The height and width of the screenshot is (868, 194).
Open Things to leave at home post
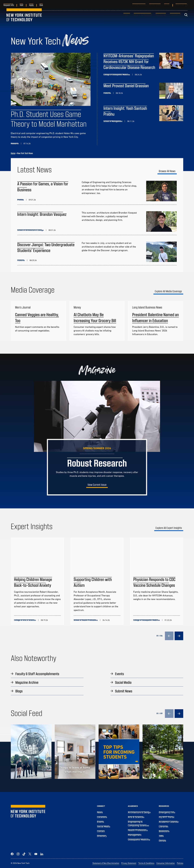[x=75, y=752]
